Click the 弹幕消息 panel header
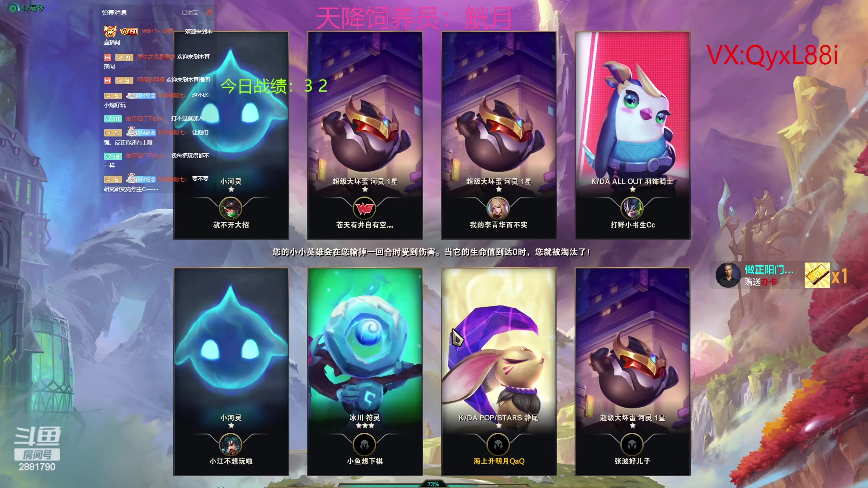This screenshot has height=488, width=868. pyautogui.click(x=114, y=13)
